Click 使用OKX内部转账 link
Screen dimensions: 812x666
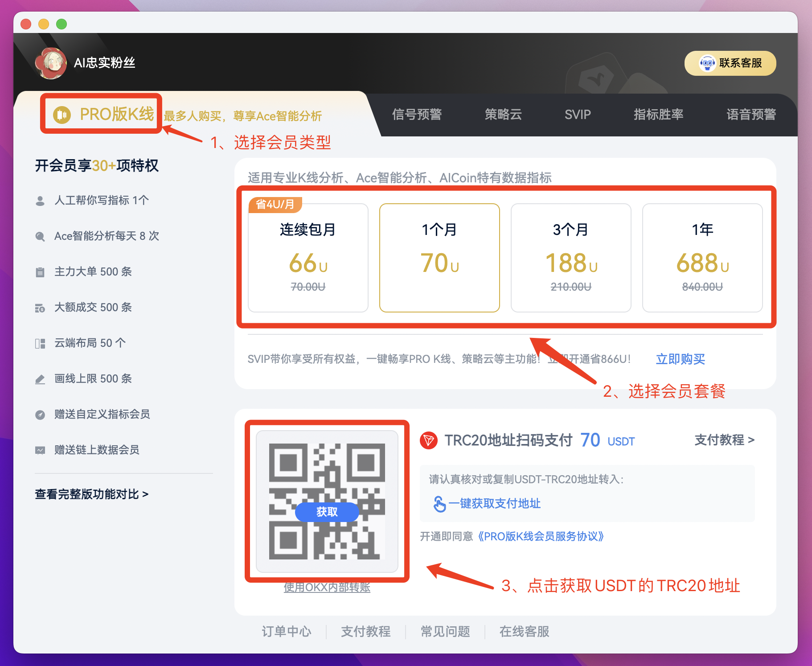point(327,587)
